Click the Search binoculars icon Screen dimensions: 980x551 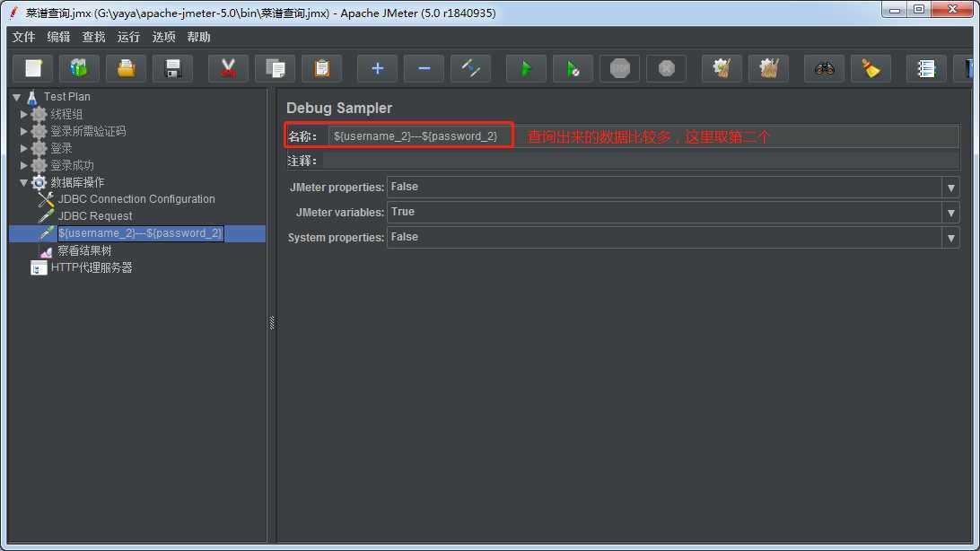[x=824, y=68]
